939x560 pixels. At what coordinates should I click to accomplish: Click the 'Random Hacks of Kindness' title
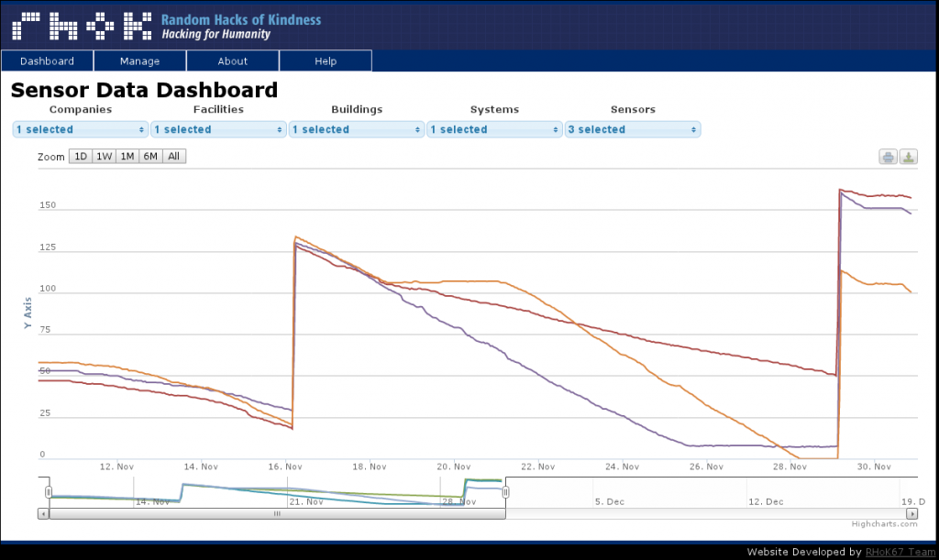tap(241, 20)
